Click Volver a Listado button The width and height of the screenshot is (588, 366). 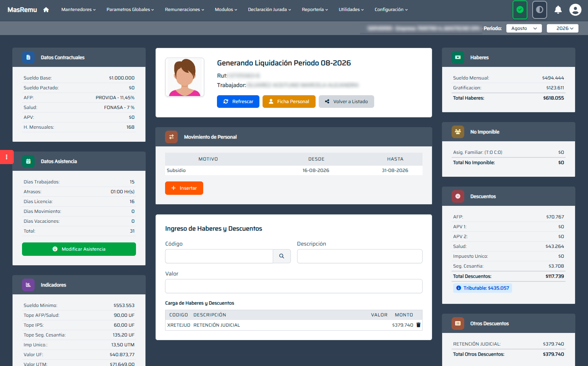[346, 102]
